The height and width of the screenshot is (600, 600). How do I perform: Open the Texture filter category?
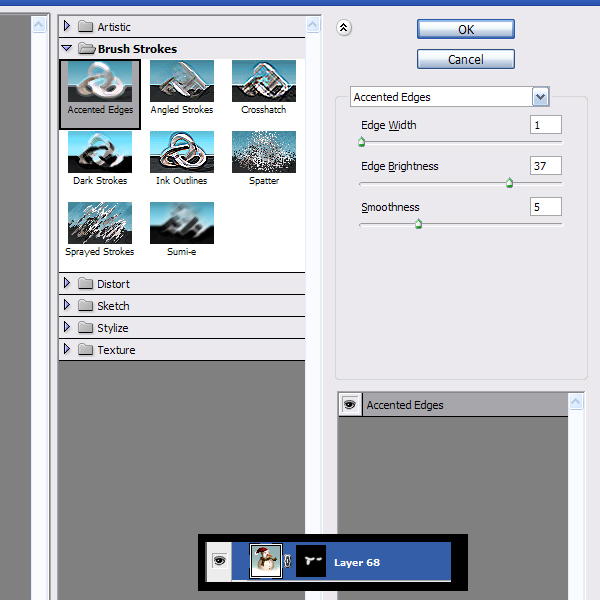[x=67, y=350]
